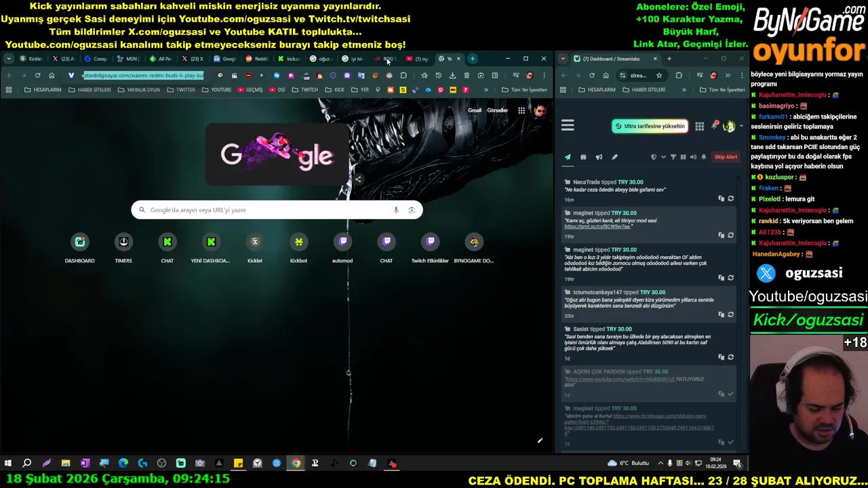The height and width of the screenshot is (488, 868).
Task: Click the vatanbilgisayar.com address bar
Action: pos(142,75)
